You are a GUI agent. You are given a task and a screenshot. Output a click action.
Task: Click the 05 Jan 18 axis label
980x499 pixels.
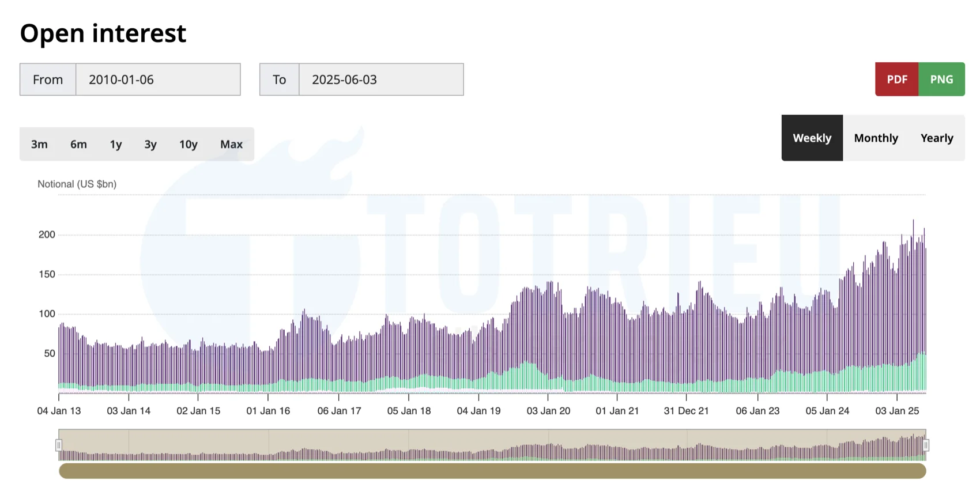(409, 411)
